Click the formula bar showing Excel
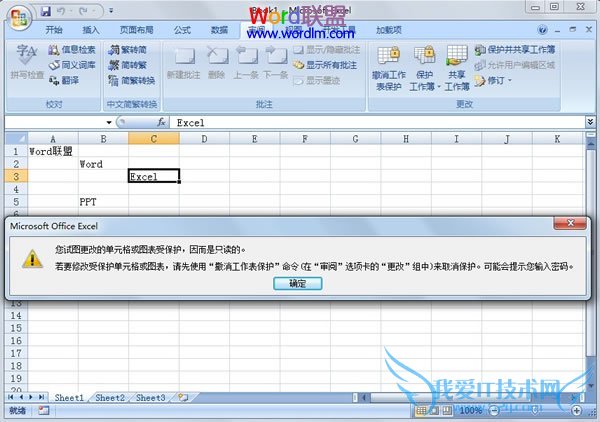The height and width of the screenshot is (422, 600). pyautogui.click(x=377, y=122)
